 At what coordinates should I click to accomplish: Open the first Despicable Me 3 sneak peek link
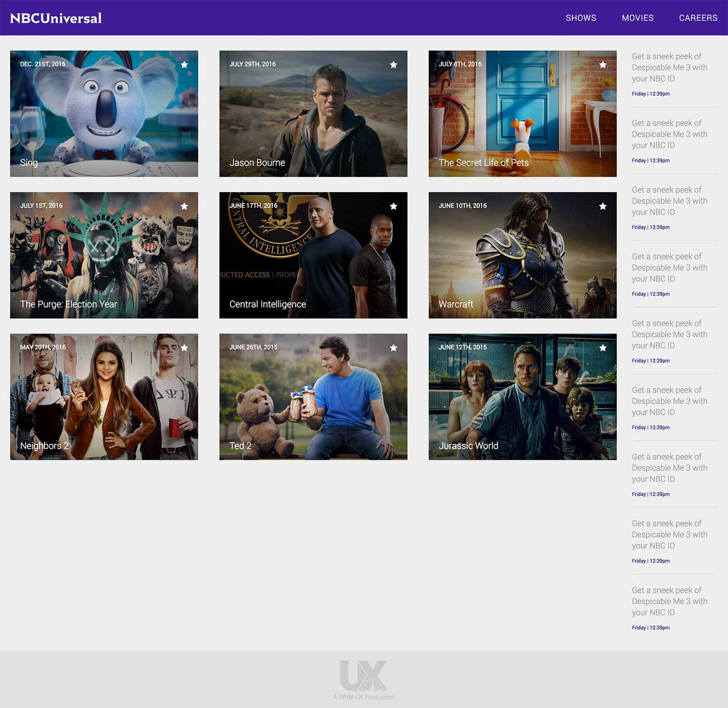click(x=669, y=68)
